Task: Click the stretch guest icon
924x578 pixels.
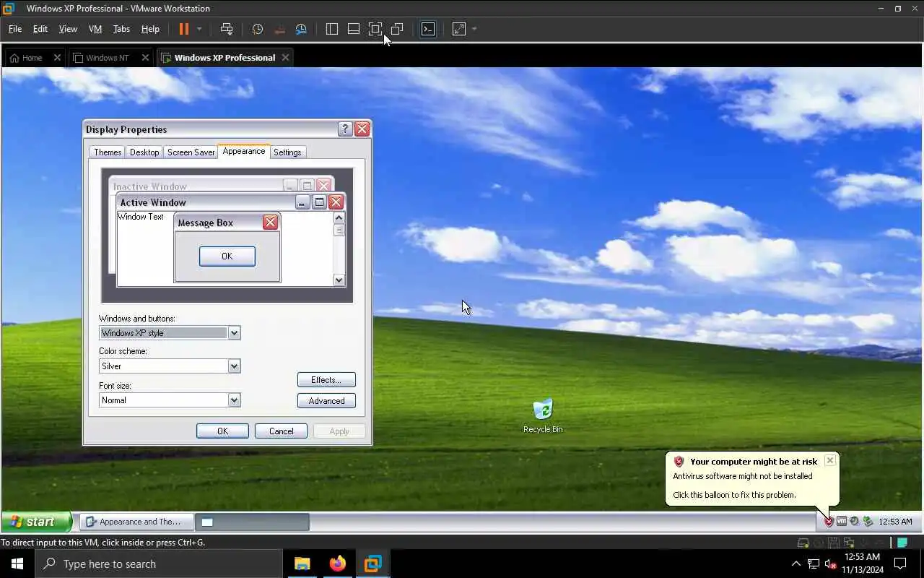Action: tap(459, 29)
